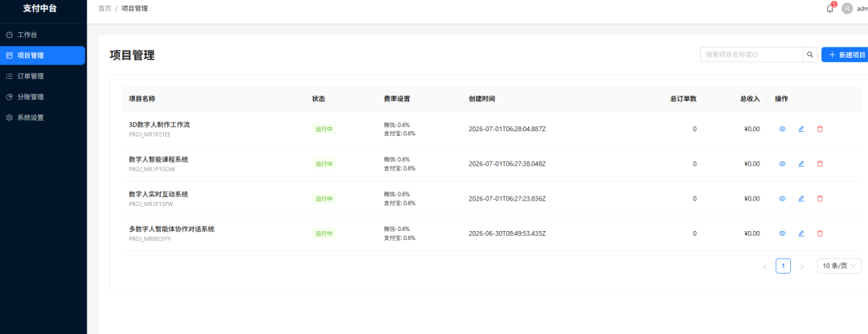Viewport: 868px width, 334px height.
Task: Click the 运行中 status tag of 数字人实时互动系统
Action: point(324,198)
